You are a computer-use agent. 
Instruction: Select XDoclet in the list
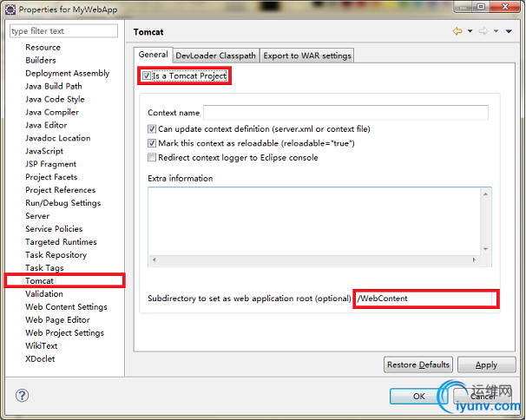tap(40, 359)
